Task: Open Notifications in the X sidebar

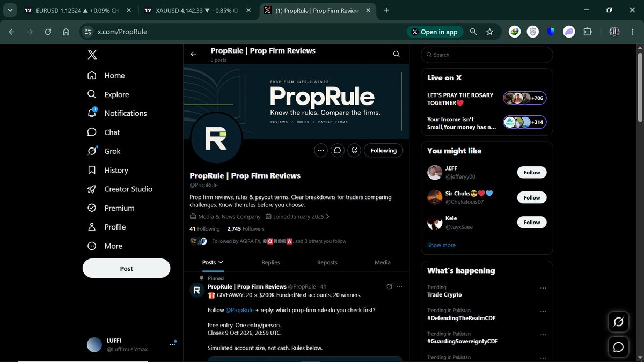Action: (117, 113)
